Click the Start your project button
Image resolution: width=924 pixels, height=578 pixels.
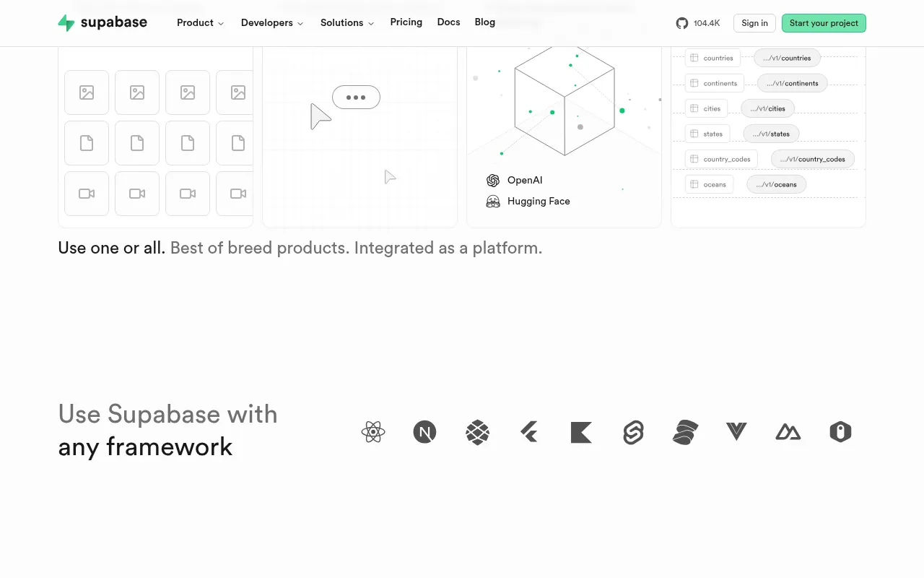pos(824,23)
